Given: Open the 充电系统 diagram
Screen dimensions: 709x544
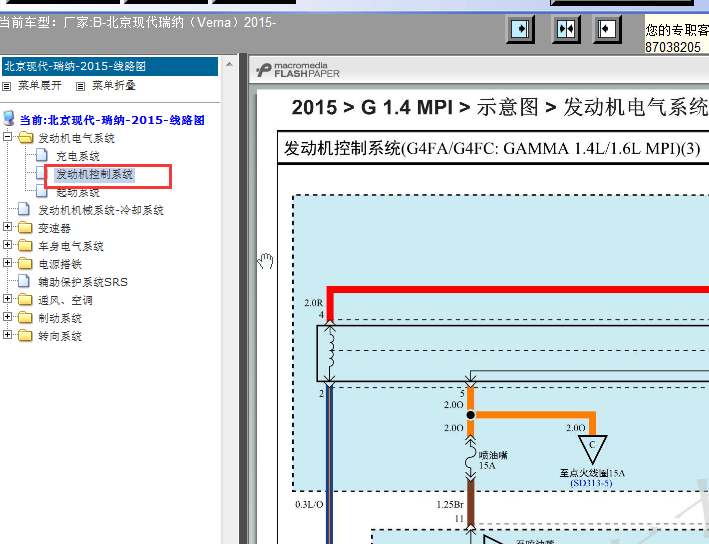Looking at the screenshot, I should pyautogui.click(x=78, y=156).
